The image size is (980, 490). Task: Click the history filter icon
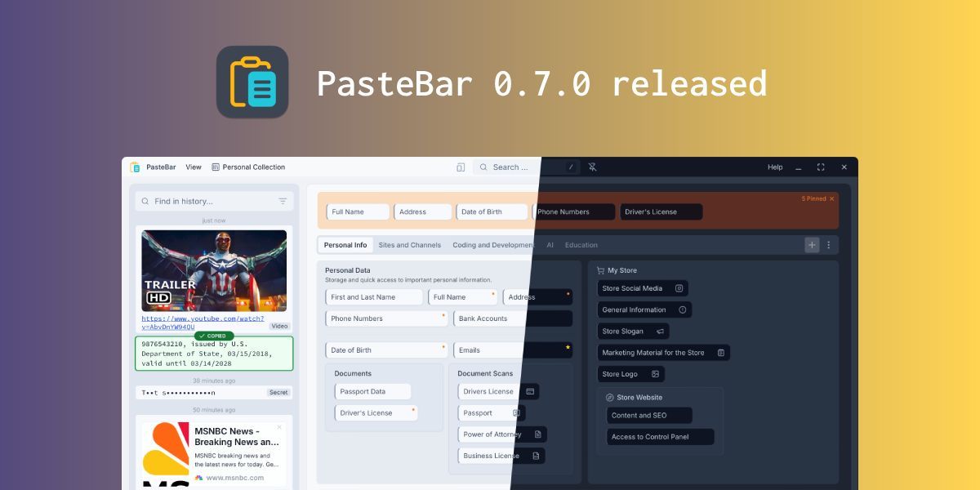click(x=283, y=201)
